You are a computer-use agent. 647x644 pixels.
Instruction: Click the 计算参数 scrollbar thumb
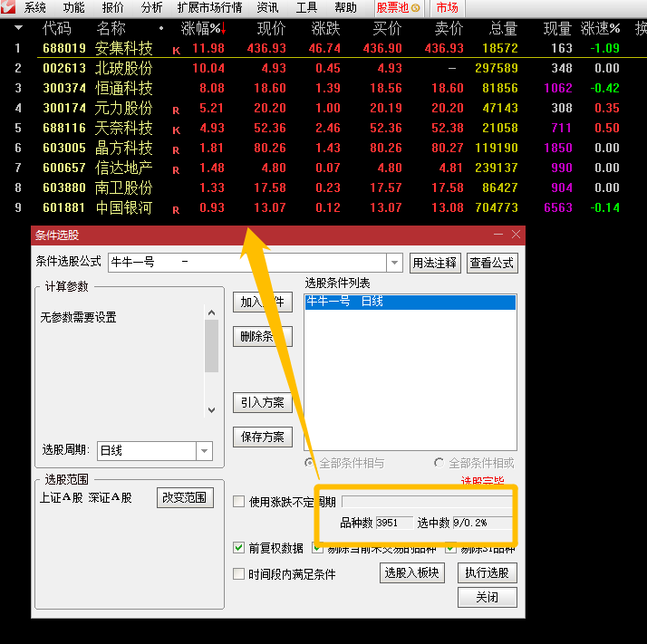coord(212,346)
